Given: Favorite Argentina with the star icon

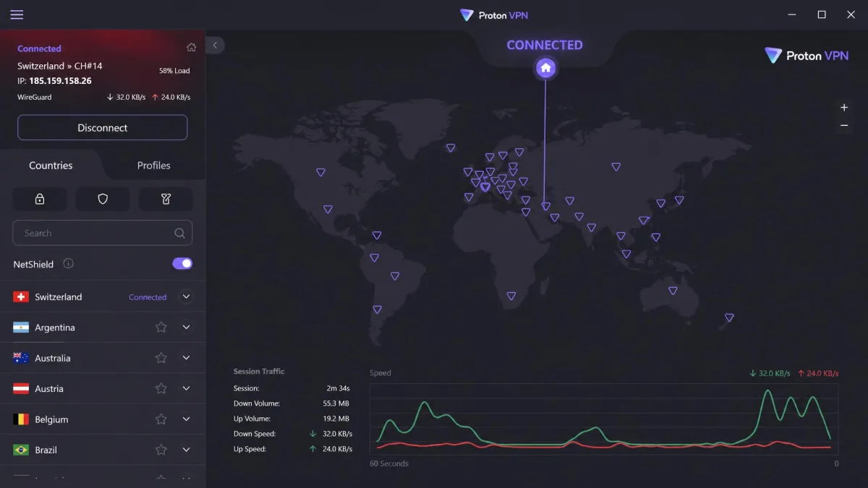Looking at the screenshot, I should 161,328.
